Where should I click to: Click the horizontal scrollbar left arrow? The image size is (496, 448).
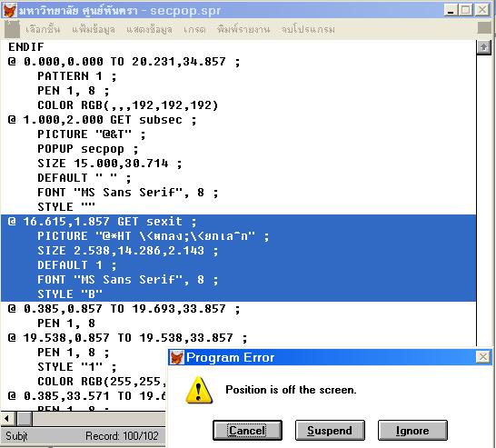click(7, 419)
